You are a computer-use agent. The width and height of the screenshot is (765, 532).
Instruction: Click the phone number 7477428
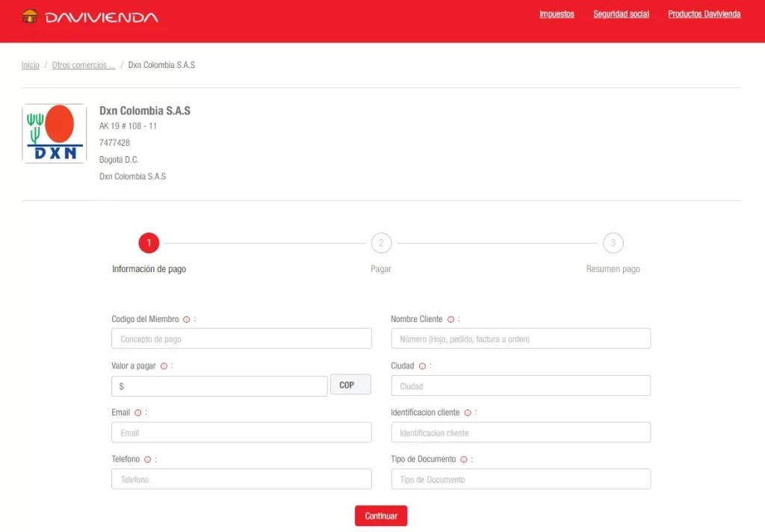tap(114, 143)
